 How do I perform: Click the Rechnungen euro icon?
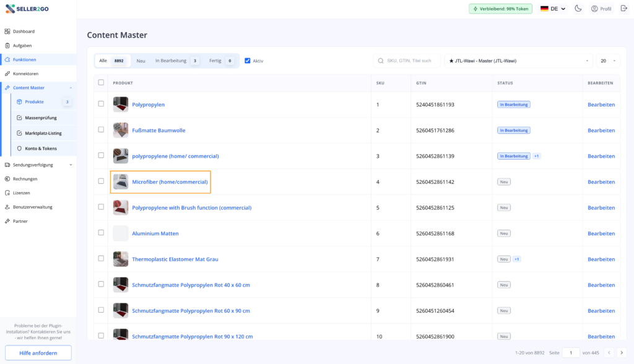pyautogui.click(x=7, y=179)
